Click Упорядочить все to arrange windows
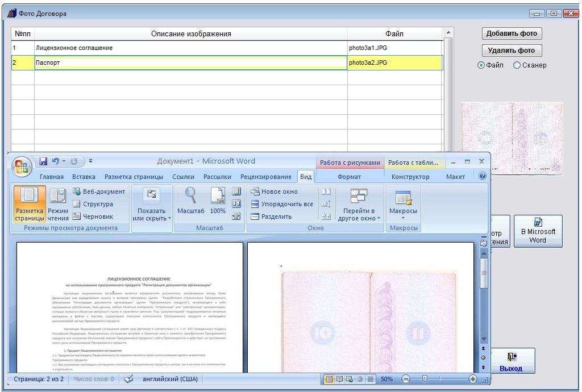 coord(282,204)
